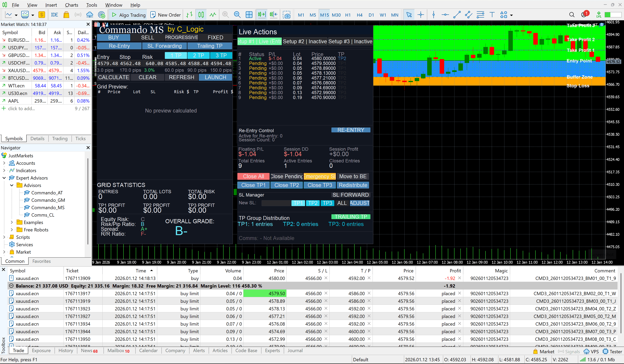The height and width of the screenshot is (364, 624).
Task: Select the H1 timeframe
Action: pos(348,15)
